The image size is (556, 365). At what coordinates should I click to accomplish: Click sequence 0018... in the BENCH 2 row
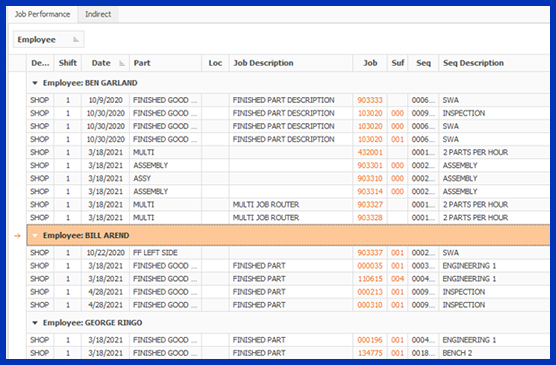pos(423,353)
